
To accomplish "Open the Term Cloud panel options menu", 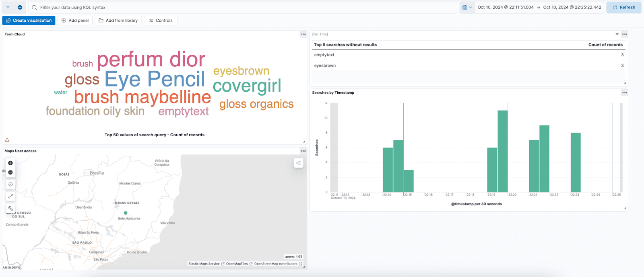I will coord(303,34).
